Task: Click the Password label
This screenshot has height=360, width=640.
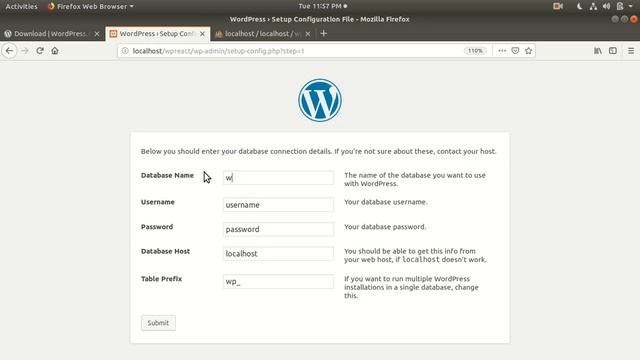Action: [157, 227]
